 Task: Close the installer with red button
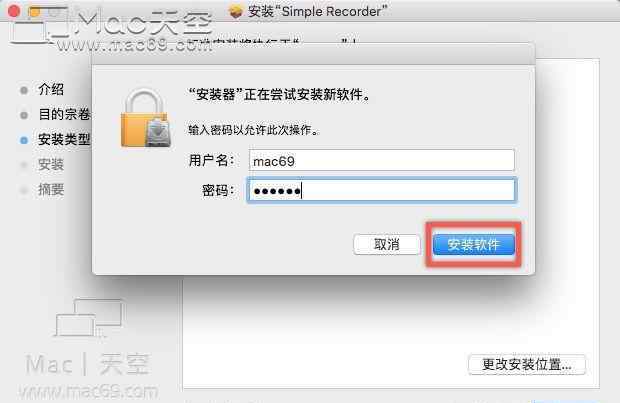[14, 11]
